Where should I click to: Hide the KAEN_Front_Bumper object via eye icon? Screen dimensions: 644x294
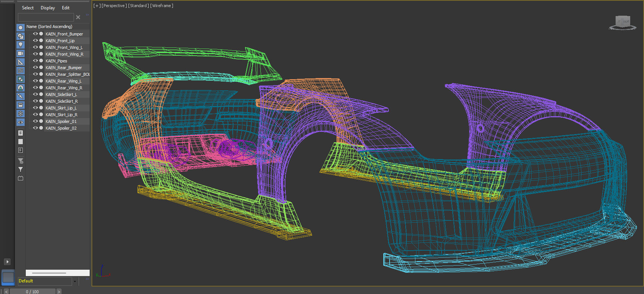click(35, 34)
